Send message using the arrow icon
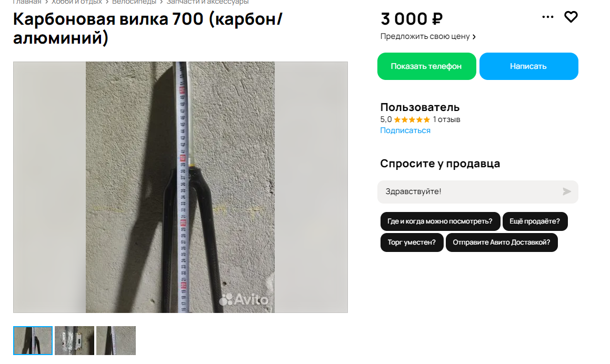The image size is (610, 364). pyautogui.click(x=567, y=191)
